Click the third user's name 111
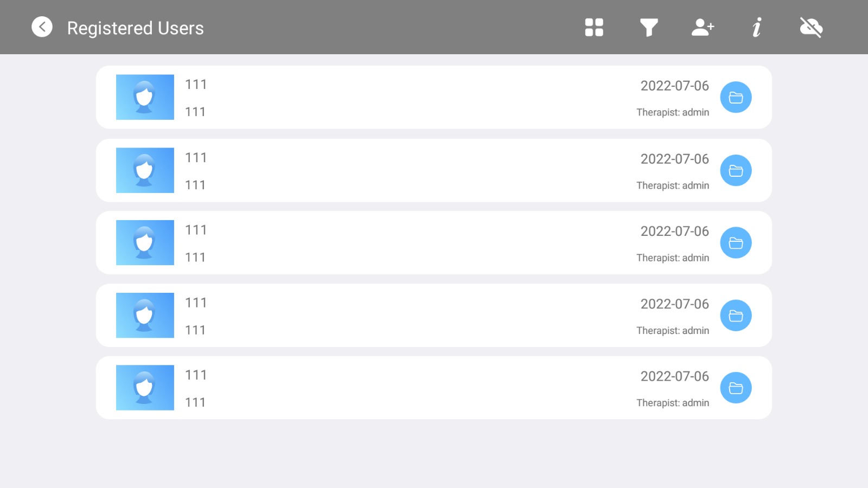Screen dimensions: 868x488 click(x=196, y=230)
